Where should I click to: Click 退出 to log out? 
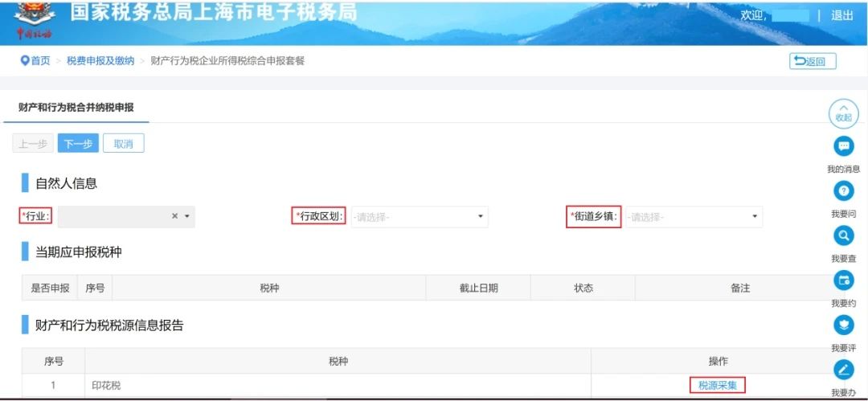tap(842, 15)
